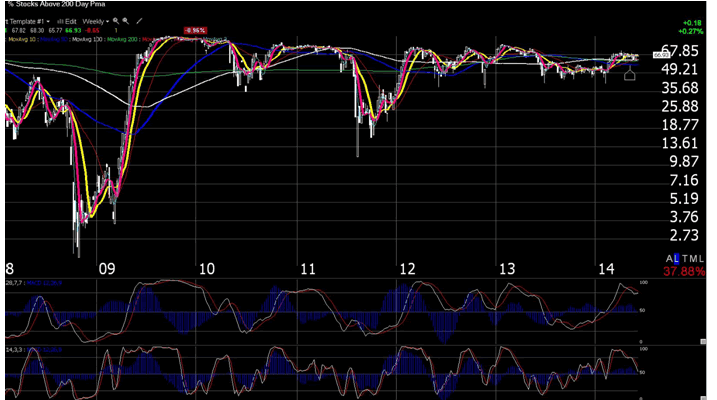This screenshot has width=717, height=400.
Task: Click the green 66.93 last price value
Action: 73,31
